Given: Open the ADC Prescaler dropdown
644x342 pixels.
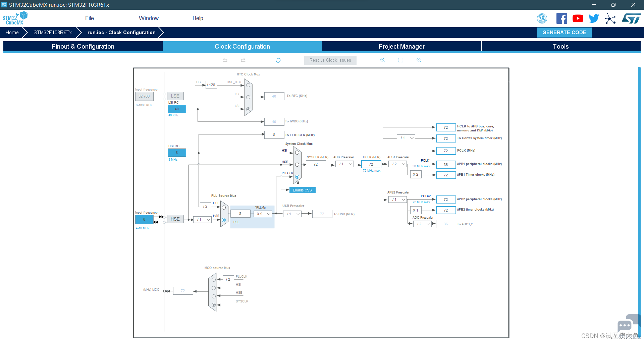Looking at the screenshot, I should pos(422,224).
